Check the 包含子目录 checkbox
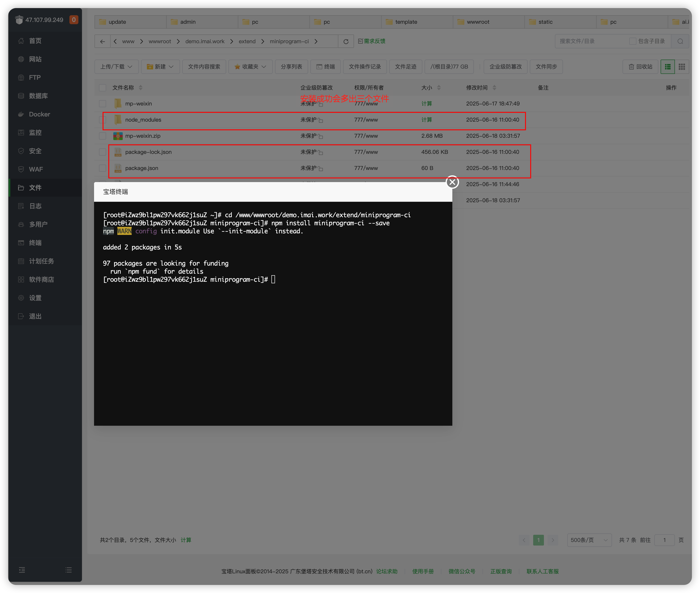The image size is (700, 593). [632, 41]
